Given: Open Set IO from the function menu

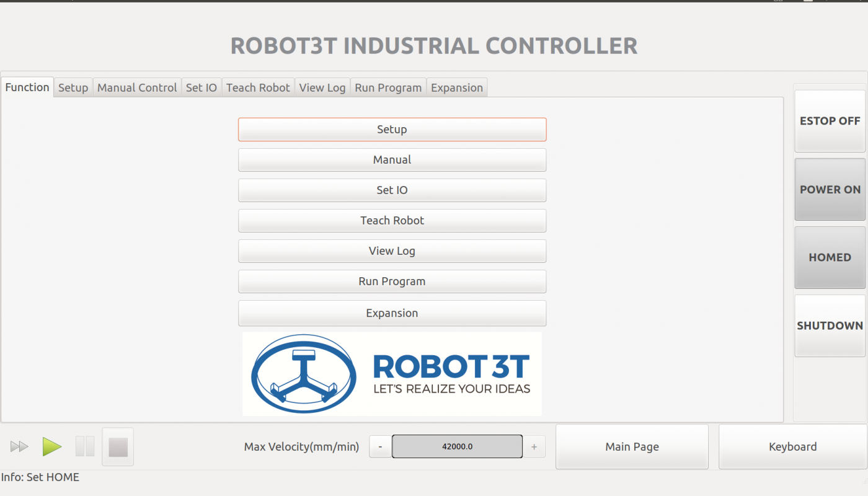Looking at the screenshot, I should (x=392, y=190).
